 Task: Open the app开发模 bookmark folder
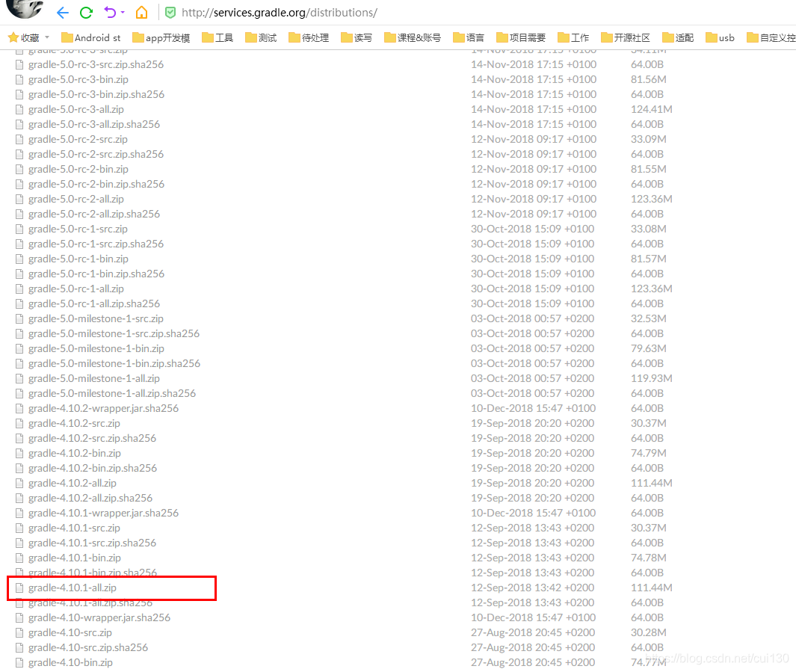coord(161,37)
